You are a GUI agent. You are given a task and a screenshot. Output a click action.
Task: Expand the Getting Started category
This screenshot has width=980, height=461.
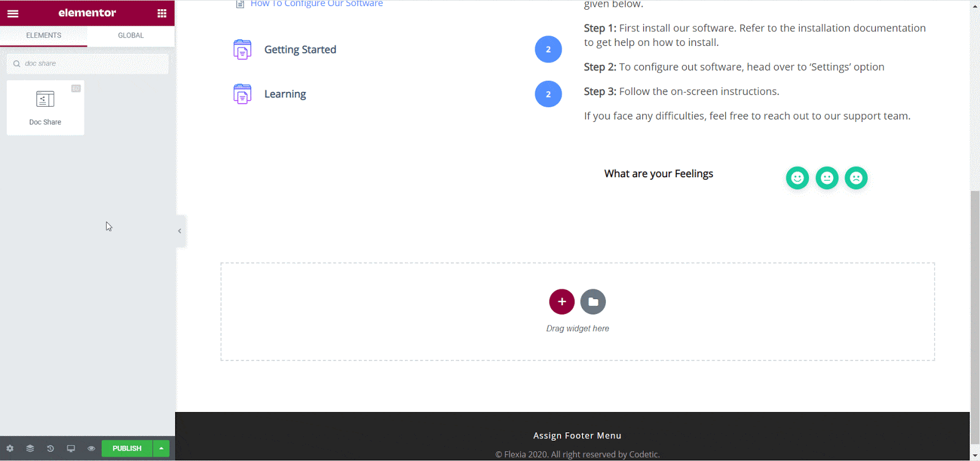click(300, 50)
